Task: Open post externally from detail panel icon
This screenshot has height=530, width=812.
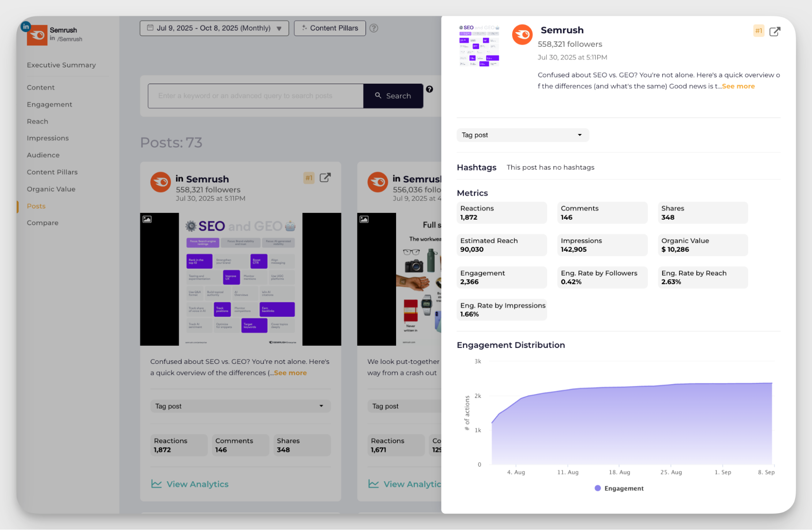Action: pos(775,32)
